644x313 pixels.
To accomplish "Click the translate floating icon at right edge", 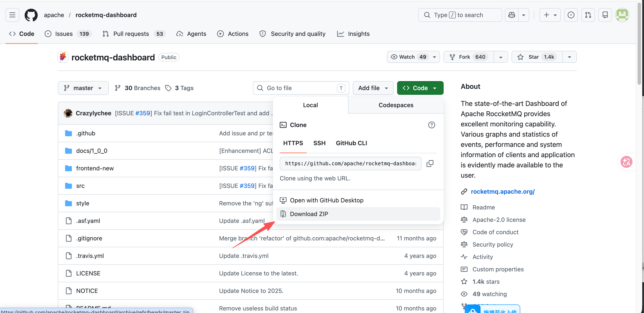I will pyautogui.click(x=627, y=162).
